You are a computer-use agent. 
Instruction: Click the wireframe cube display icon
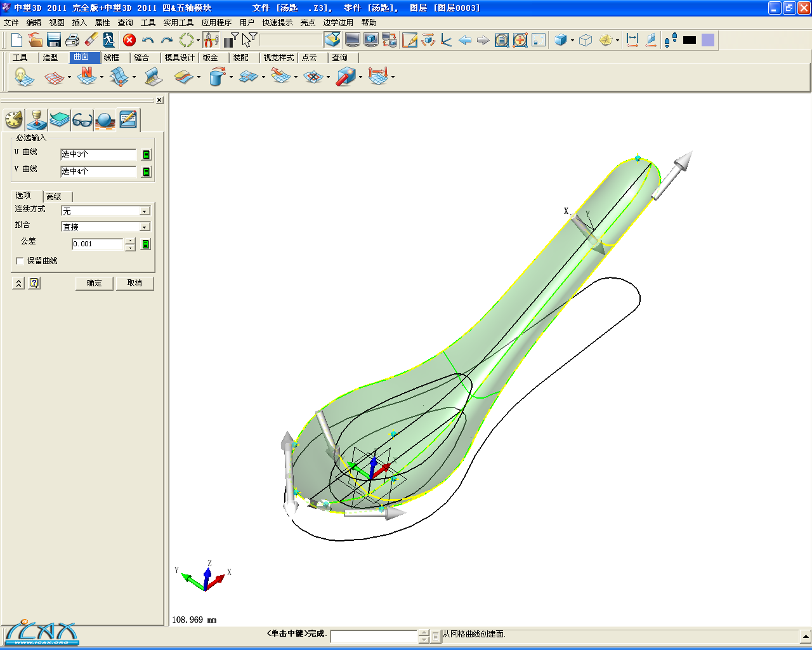pos(586,40)
